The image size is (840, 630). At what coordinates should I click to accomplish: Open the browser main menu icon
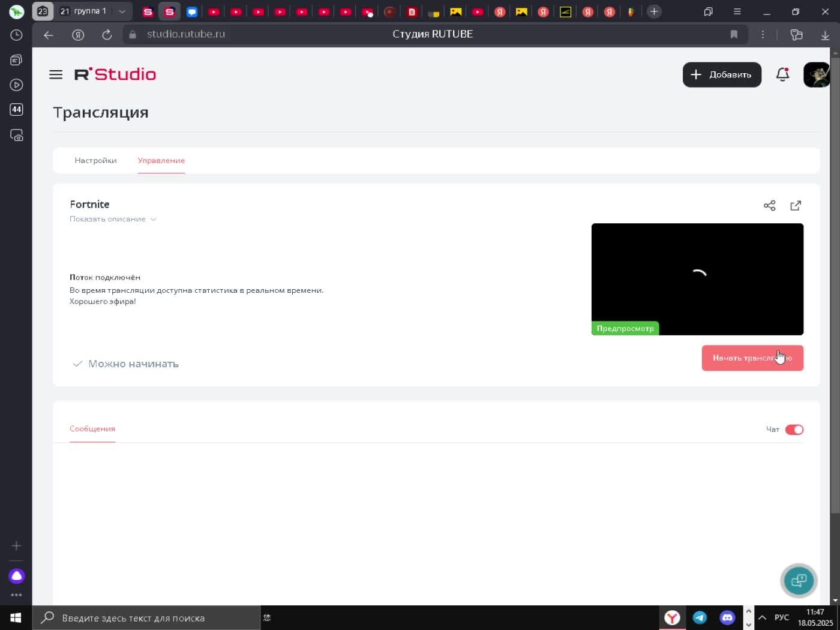pos(737,11)
